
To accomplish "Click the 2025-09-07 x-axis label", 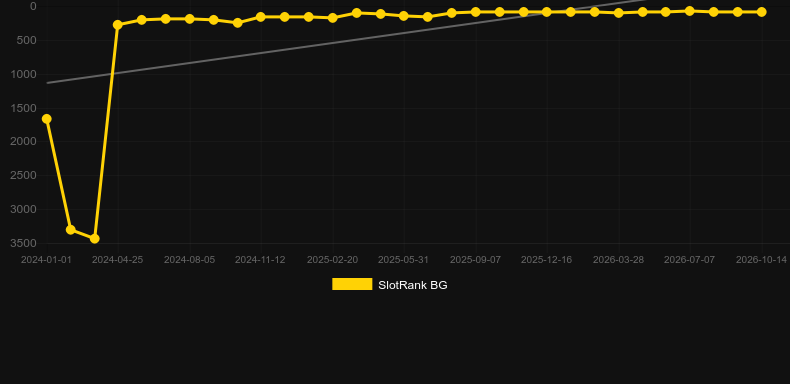I will (475, 260).
